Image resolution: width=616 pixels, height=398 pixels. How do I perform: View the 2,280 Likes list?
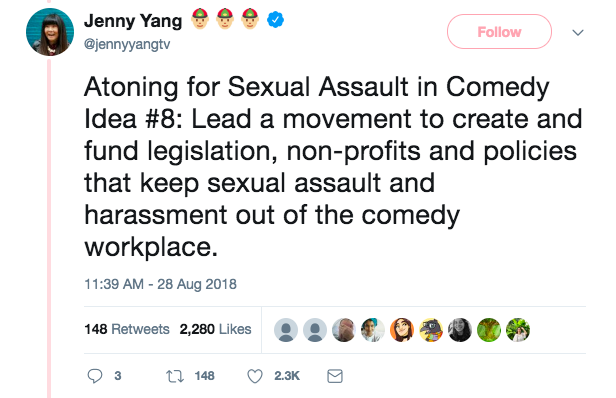(215, 329)
